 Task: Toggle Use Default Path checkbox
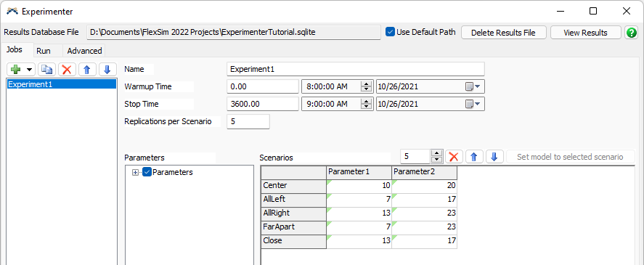390,32
